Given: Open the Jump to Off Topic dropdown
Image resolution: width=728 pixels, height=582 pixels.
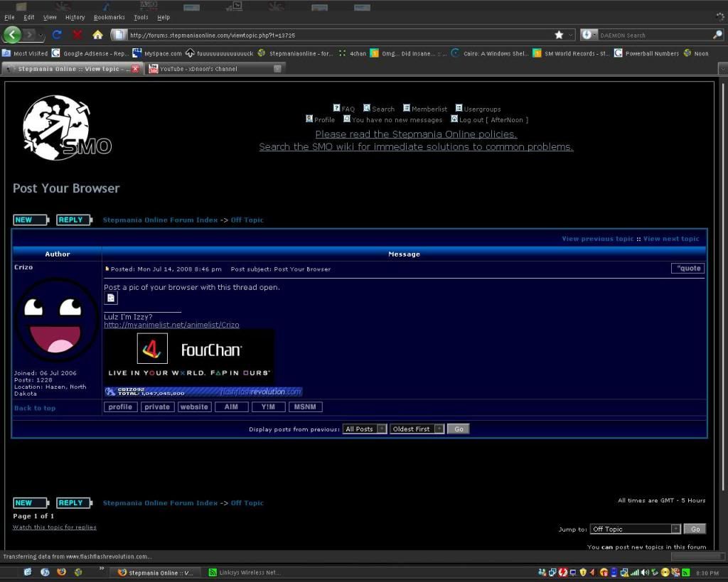Looking at the screenshot, I should (636, 529).
